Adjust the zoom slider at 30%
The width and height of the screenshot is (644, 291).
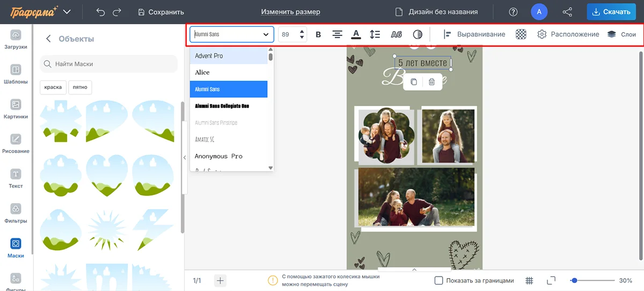click(575, 280)
